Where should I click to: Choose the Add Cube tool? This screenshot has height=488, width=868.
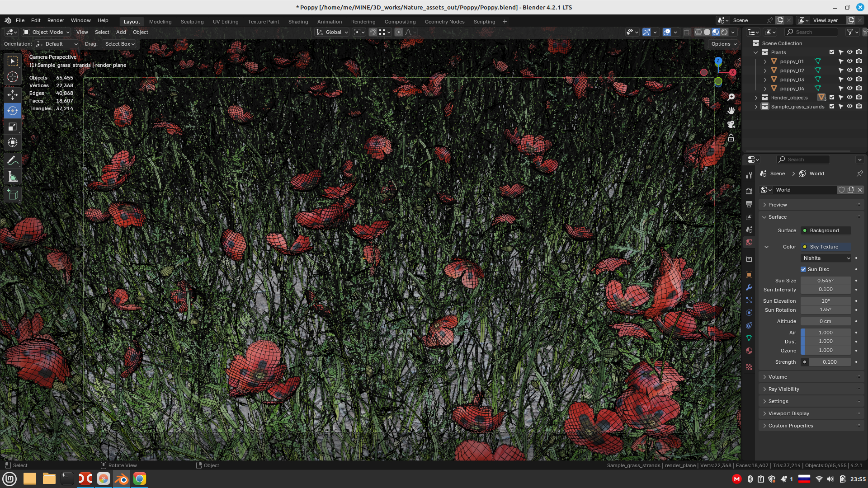13,195
